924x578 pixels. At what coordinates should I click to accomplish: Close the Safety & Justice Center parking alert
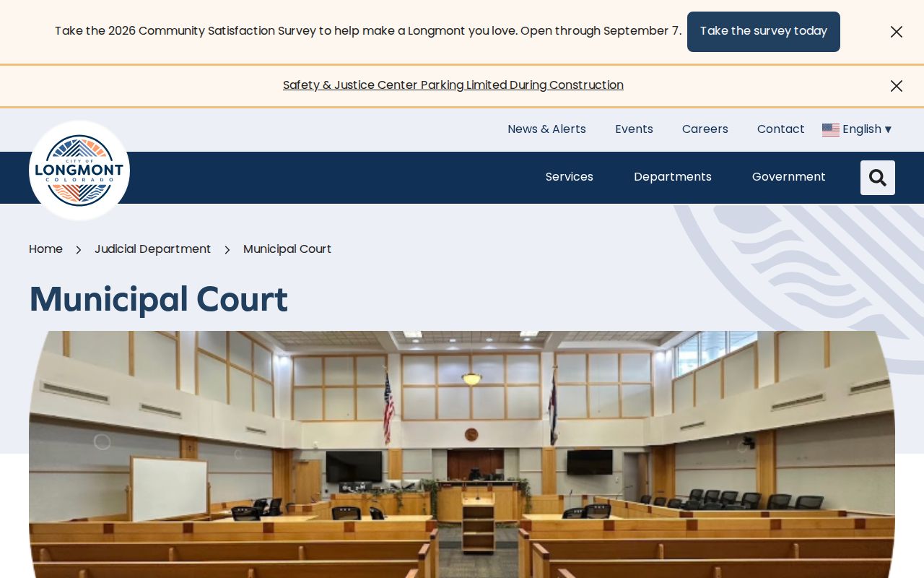897,86
